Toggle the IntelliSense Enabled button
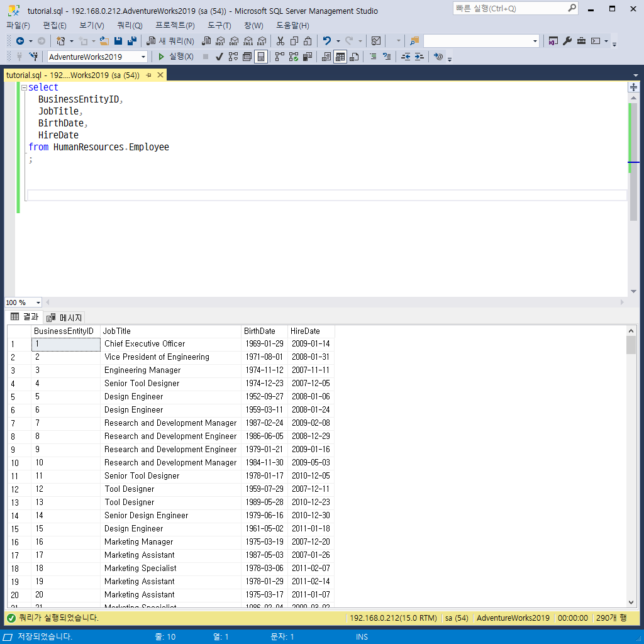The image size is (644, 644). [x=261, y=57]
